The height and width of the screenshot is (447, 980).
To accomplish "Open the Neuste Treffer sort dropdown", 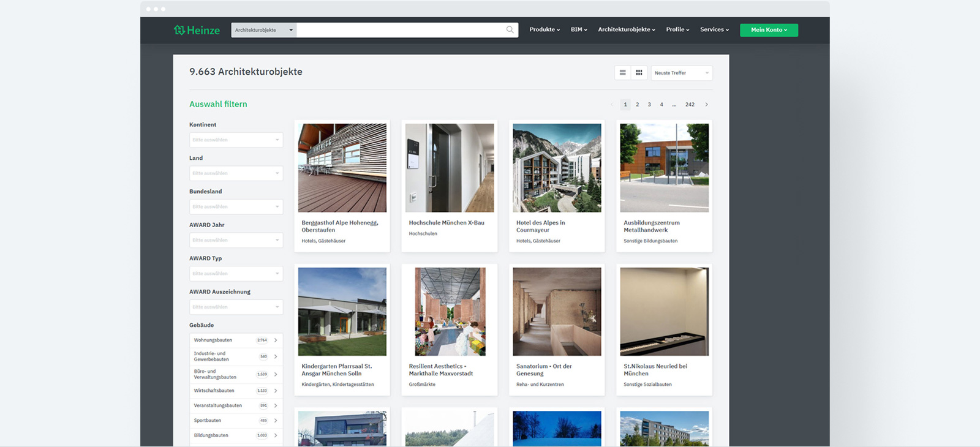I will [682, 73].
